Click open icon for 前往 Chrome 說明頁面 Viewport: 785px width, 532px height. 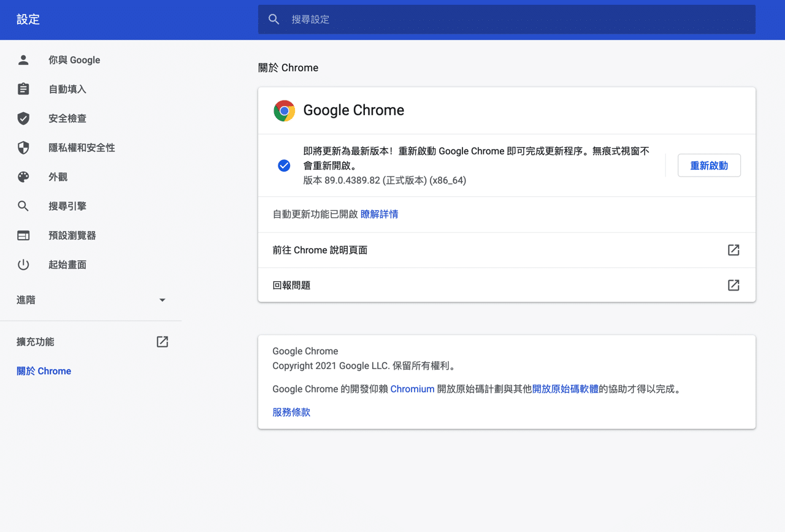pyautogui.click(x=733, y=250)
